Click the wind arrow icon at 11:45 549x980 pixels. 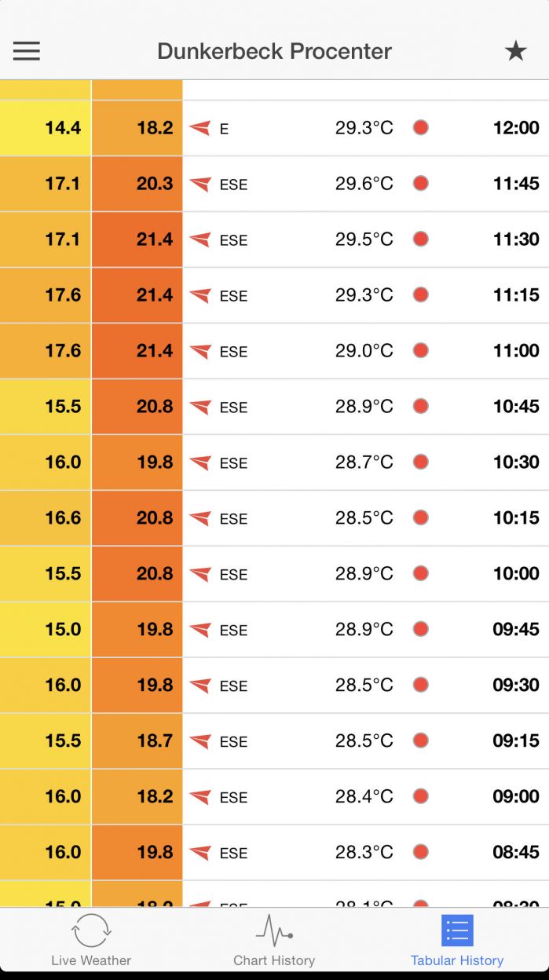click(200, 184)
